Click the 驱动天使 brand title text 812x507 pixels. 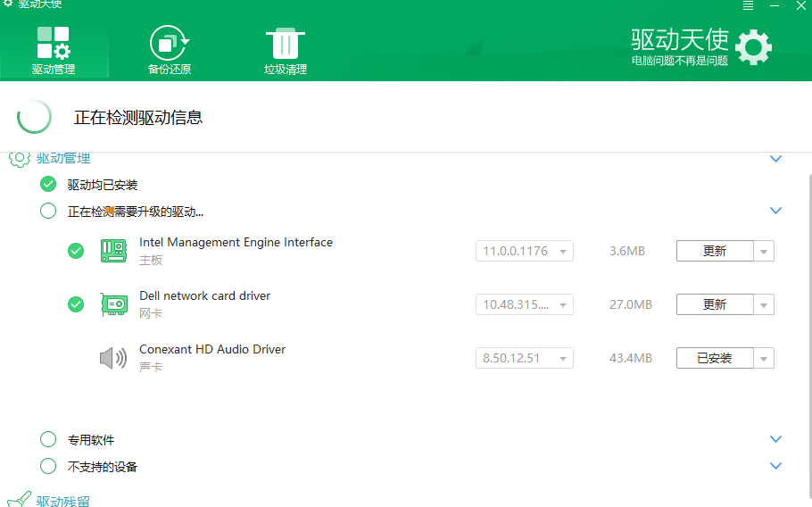(x=679, y=39)
